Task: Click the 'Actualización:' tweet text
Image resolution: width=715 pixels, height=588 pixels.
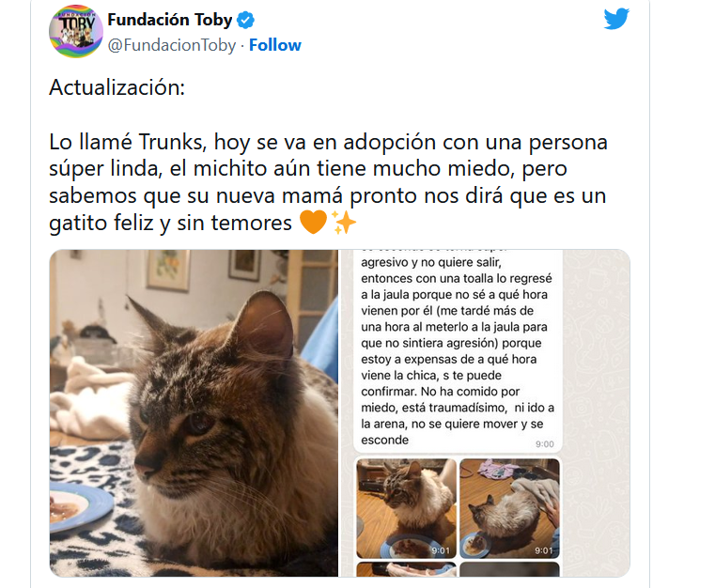Action: click(x=117, y=87)
